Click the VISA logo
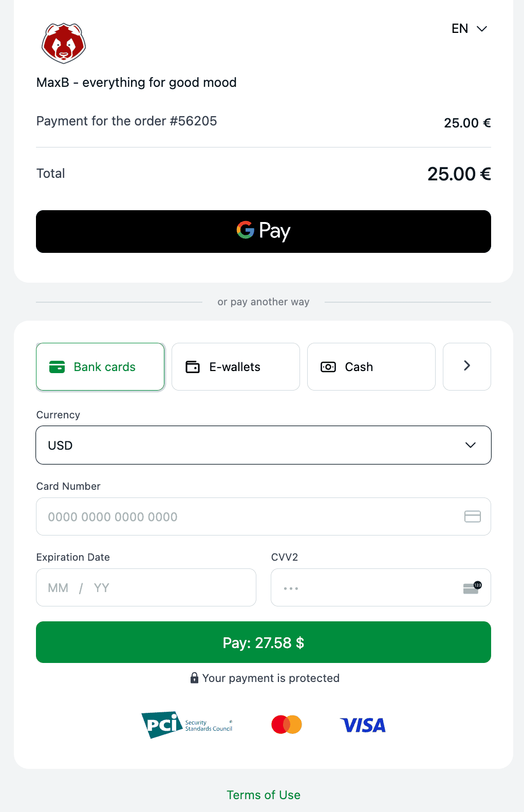The width and height of the screenshot is (524, 812). click(363, 725)
